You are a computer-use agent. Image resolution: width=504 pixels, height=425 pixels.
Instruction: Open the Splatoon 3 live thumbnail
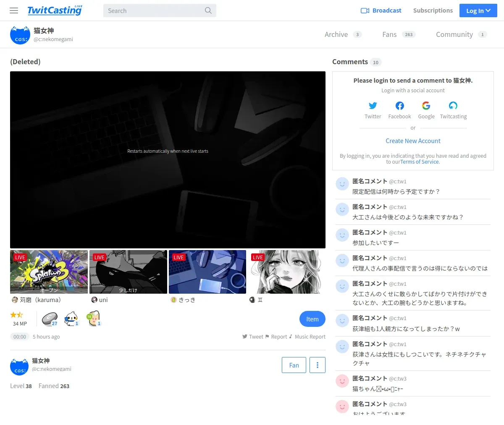(x=49, y=272)
